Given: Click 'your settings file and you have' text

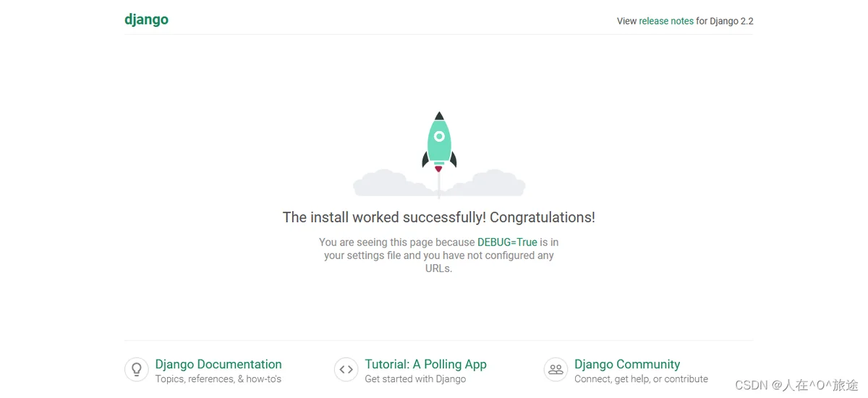Looking at the screenshot, I should (x=401, y=255).
